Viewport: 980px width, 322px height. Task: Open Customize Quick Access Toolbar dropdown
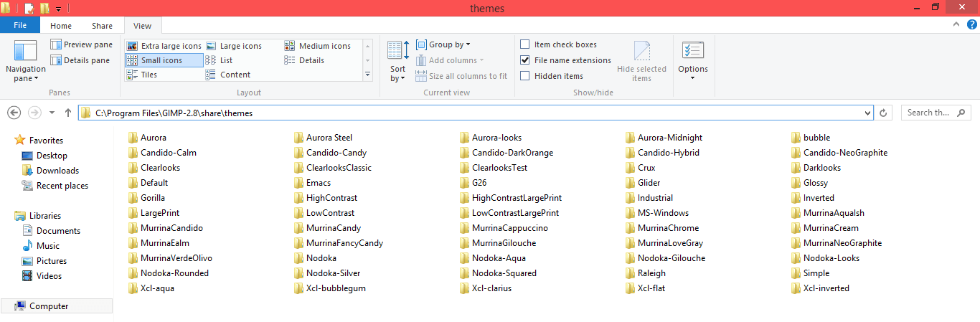[58, 9]
